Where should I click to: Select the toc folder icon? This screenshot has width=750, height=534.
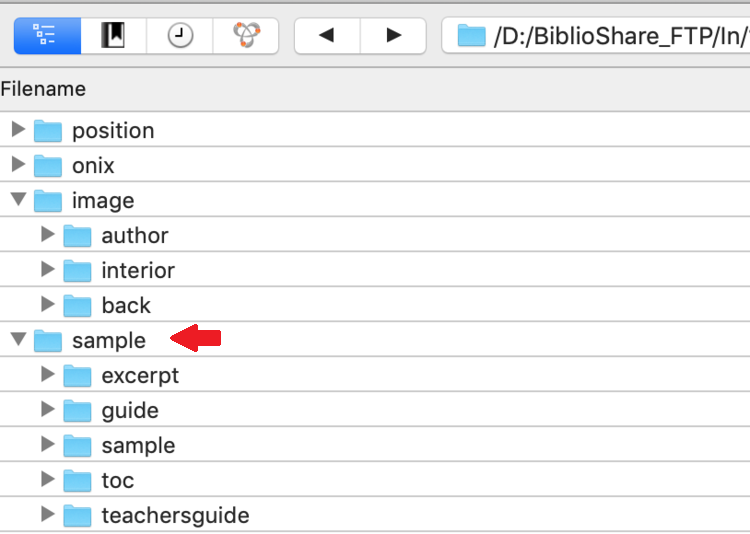[x=77, y=480]
